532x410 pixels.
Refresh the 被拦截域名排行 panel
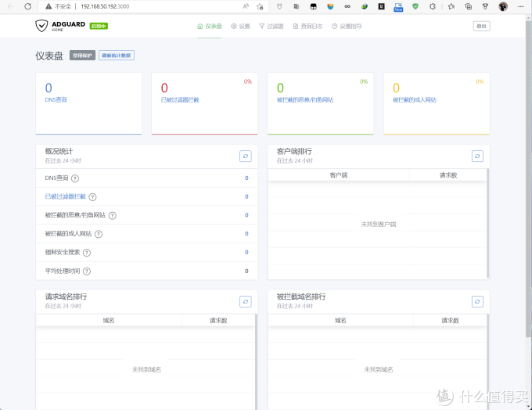(477, 301)
